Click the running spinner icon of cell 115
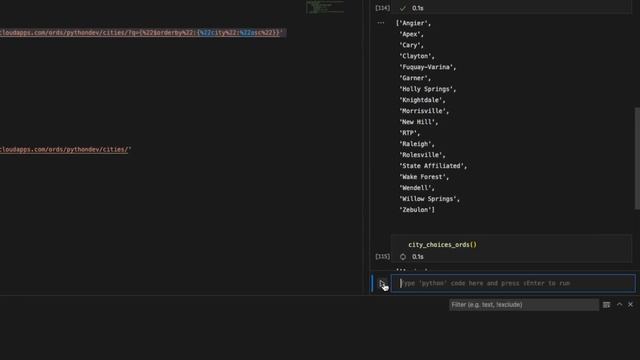Viewport: 640px width, 360px height. click(403, 257)
